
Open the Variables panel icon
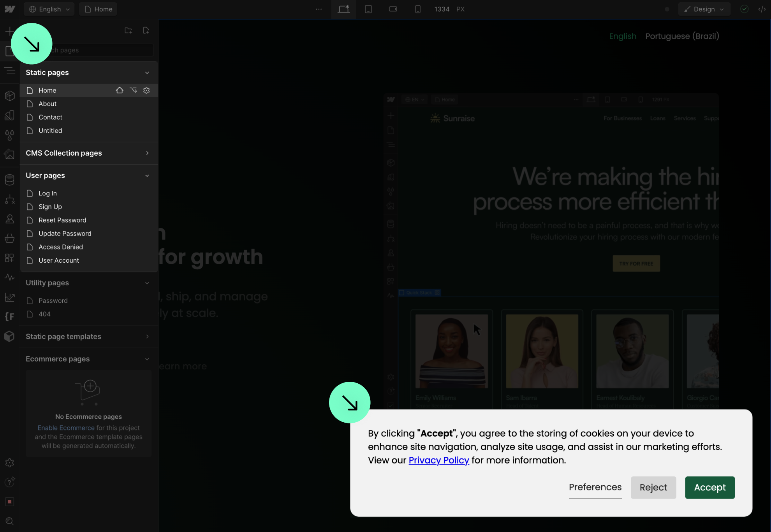[x=10, y=135]
